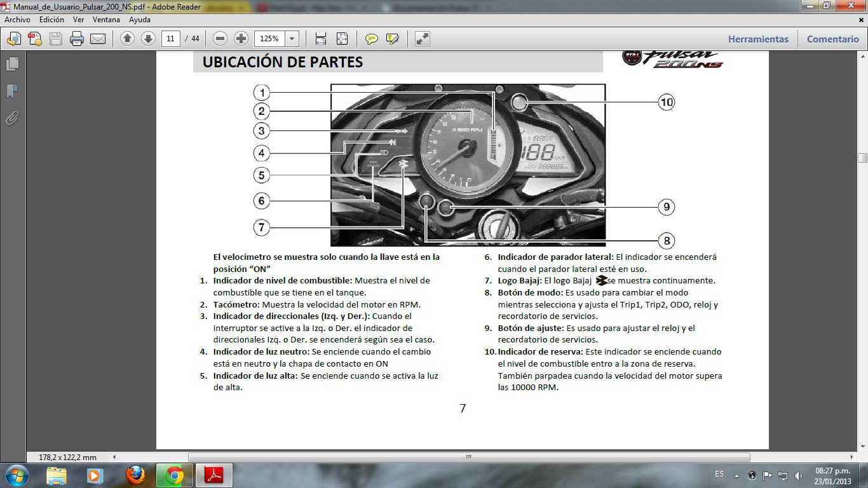
Task: Show the bookmarks panel
Action: [x=11, y=91]
